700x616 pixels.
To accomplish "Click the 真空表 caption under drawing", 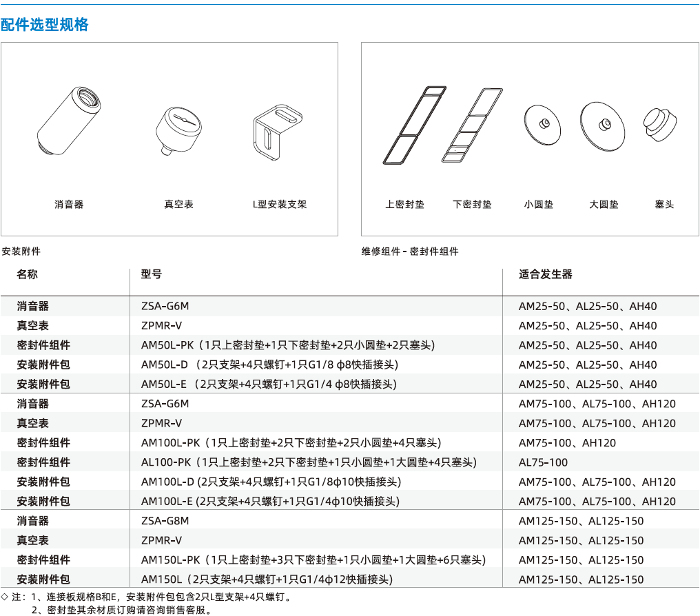I will click(x=178, y=205).
